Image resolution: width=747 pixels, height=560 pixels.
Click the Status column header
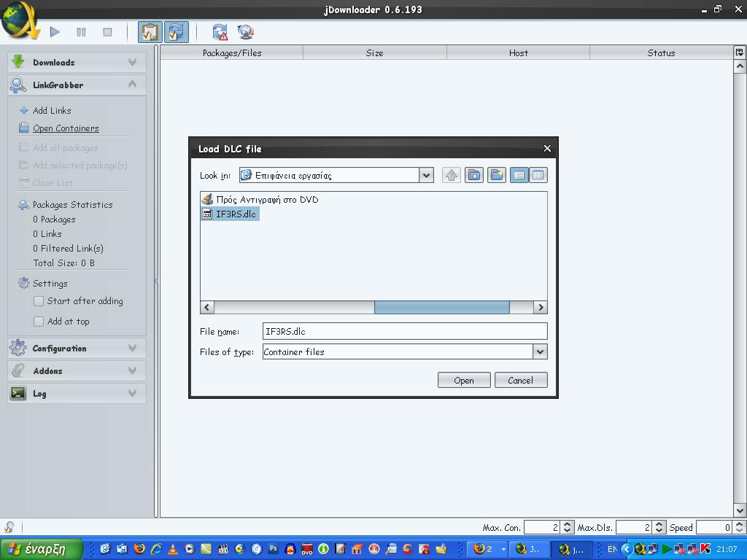661,52
